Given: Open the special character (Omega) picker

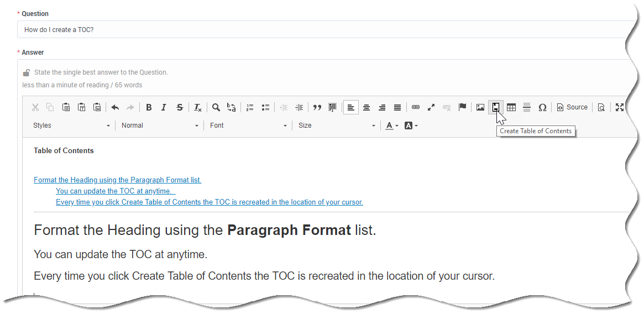Looking at the screenshot, I should [x=542, y=107].
